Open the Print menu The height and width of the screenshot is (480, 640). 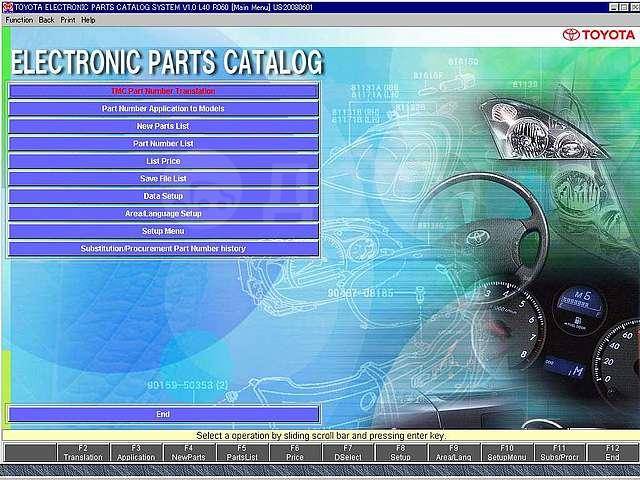pos(68,20)
